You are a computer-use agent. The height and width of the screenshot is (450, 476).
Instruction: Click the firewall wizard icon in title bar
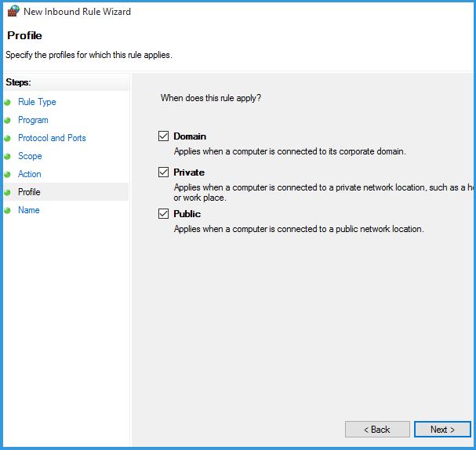click(13, 12)
